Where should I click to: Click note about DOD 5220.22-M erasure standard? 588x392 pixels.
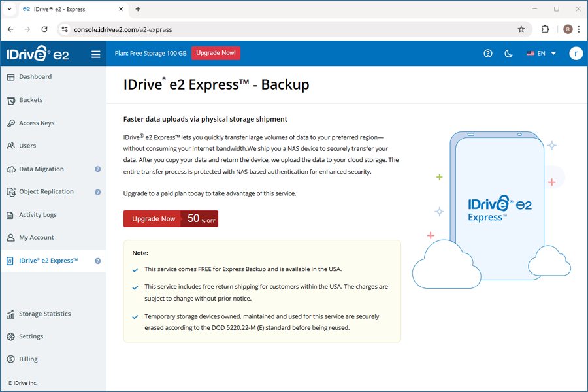click(262, 322)
